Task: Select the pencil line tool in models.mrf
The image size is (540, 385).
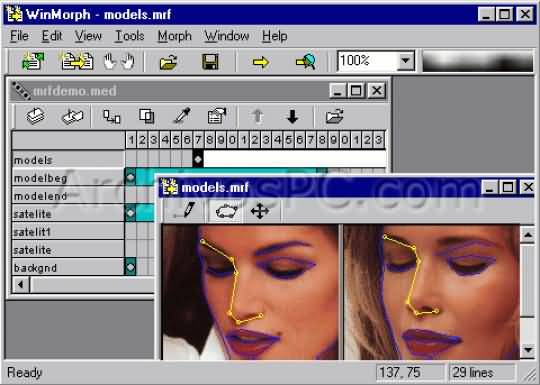Action: coord(187,210)
